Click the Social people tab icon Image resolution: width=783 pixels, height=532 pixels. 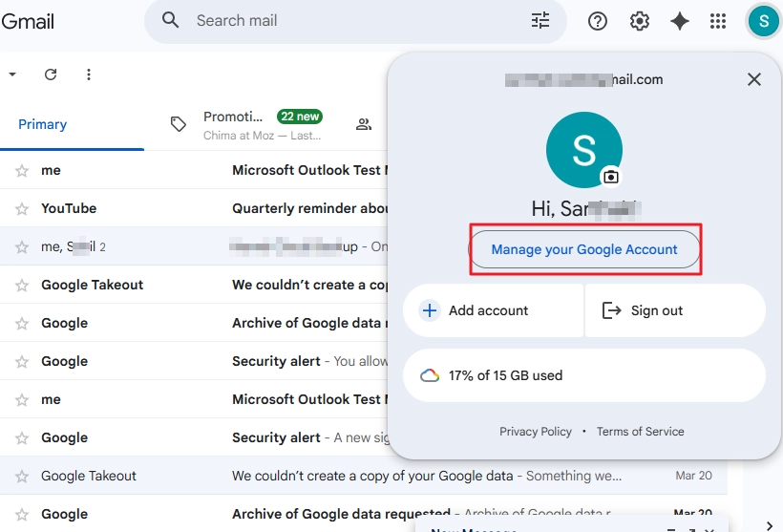point(364,124)
